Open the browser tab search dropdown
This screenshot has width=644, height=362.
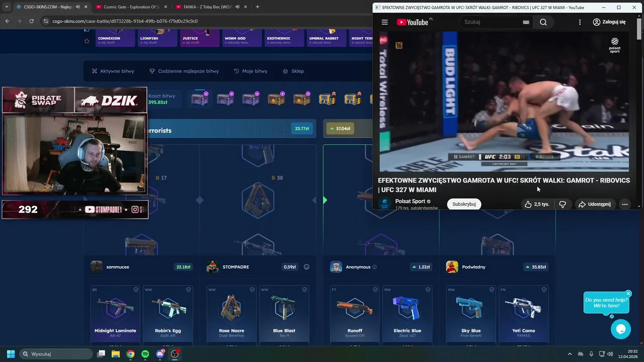(7, 7)
